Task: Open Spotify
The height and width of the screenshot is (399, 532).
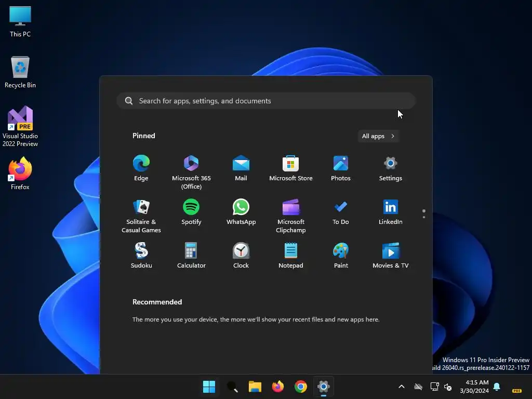Action: (x=191, y=212)
